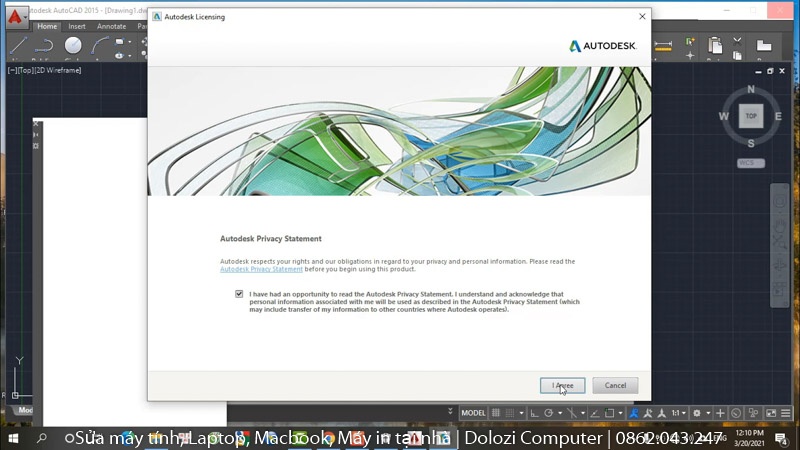Click the hardware acceleration circle icon
Image resolution: width=800 pixels, height=450 pixels.
[x=736, y=413]
